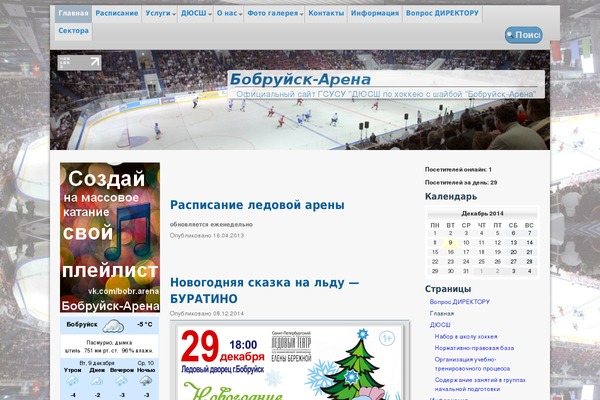Open the 29 декабря event poster image
The width and height of the screenshot is (600, 400).
pyautogui.click(x=290, y=361)
